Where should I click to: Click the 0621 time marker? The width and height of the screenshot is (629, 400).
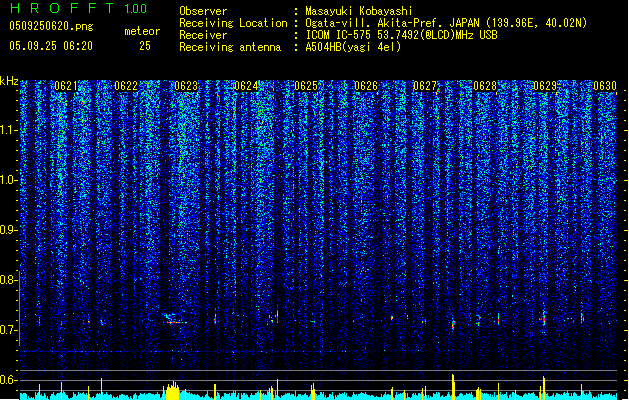pyautogui.click(x=66, y=86)
